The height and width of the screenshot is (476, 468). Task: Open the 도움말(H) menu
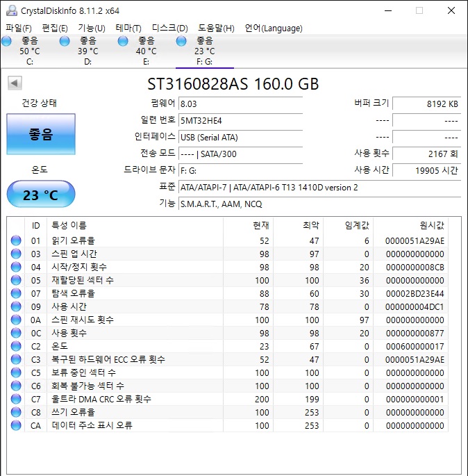click(x=216, y=28)
